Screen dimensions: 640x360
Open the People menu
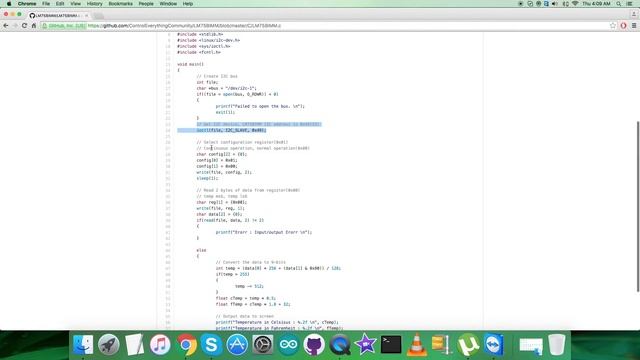pyautogui.click(x=146, y=4)
